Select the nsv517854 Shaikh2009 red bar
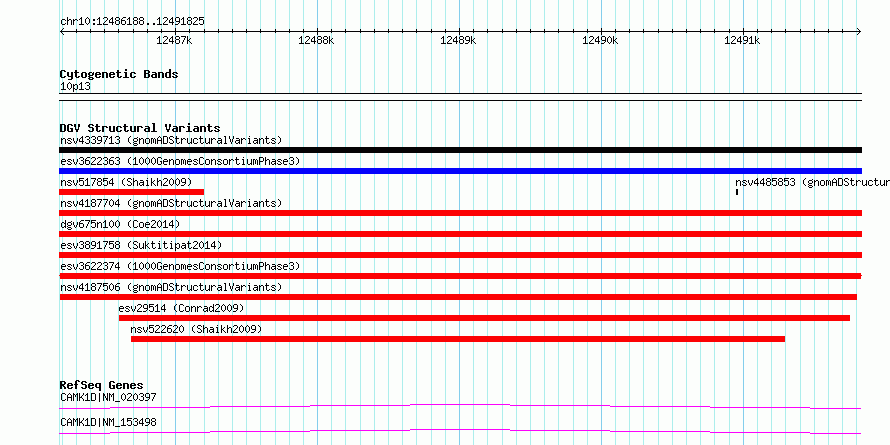Viewport: 890px width, 445px height. (132, 192)
